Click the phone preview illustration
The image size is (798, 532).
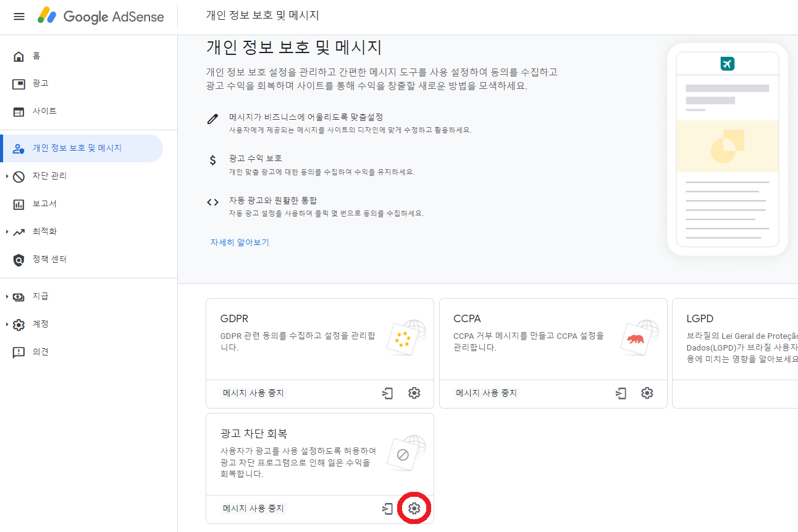pos(728,149)
